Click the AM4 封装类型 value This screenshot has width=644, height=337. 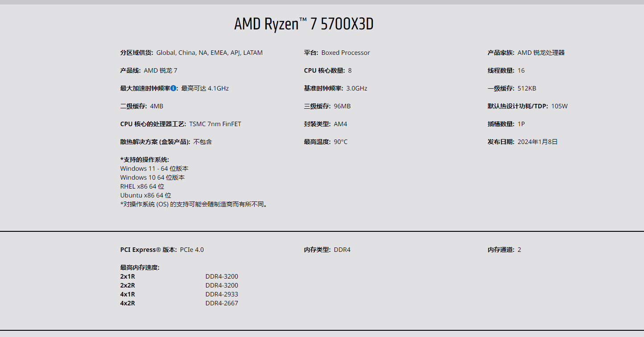[x=340, y=124]
